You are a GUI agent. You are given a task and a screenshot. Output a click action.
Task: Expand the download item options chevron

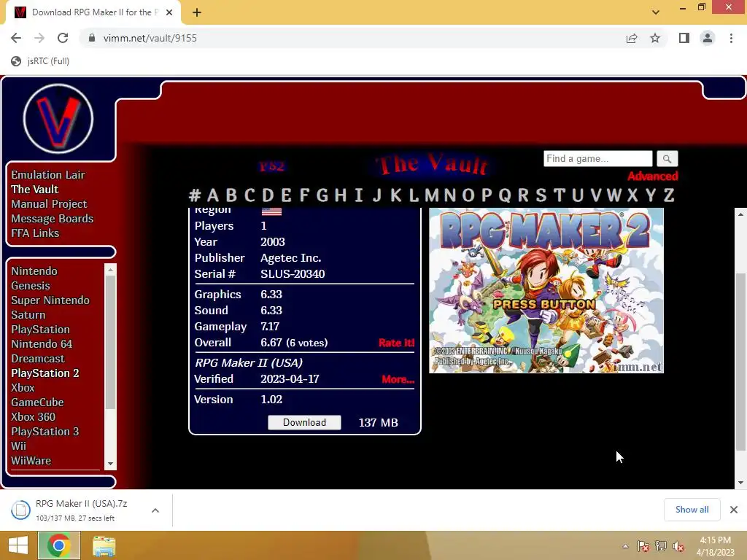click(x=155, y=510)
